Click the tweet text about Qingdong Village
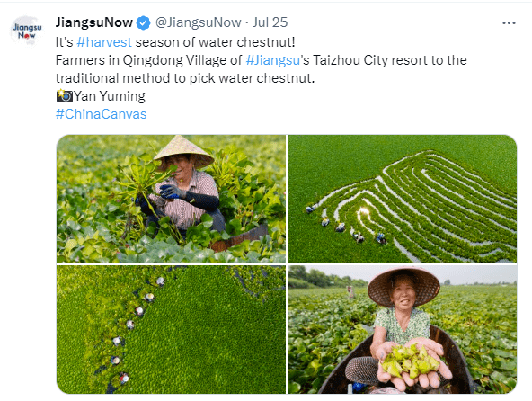The width and height of the screenshot is (532, 401). click(x=262, y=69)
